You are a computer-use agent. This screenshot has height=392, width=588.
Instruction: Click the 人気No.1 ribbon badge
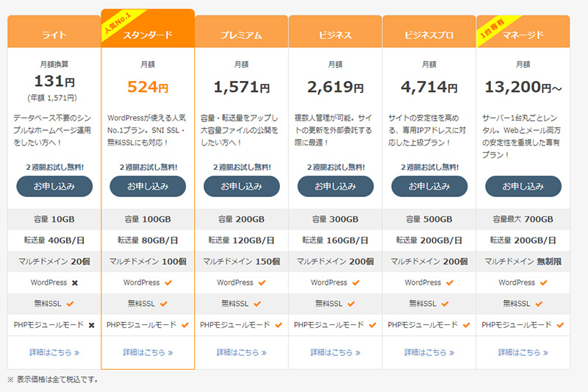118,23
